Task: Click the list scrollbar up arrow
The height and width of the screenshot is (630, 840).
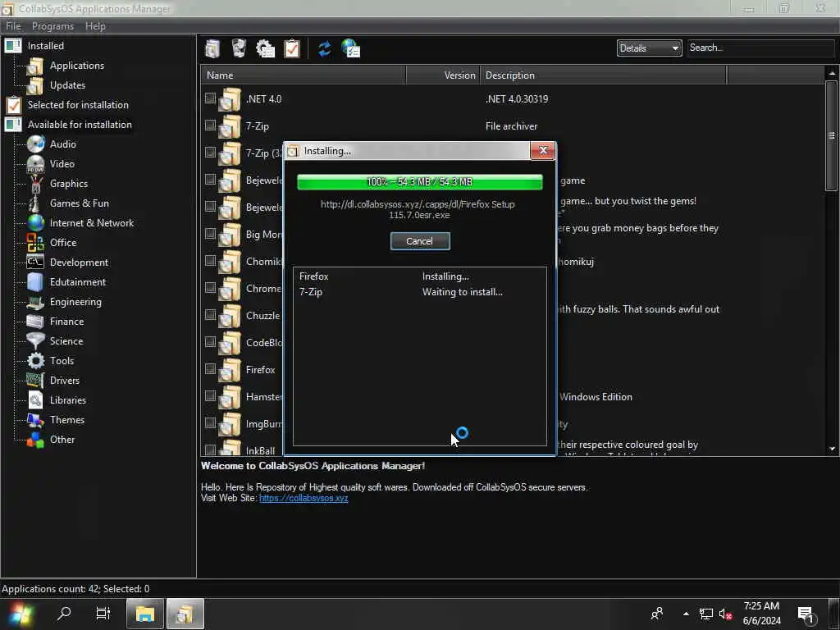Action: [832, 73]
